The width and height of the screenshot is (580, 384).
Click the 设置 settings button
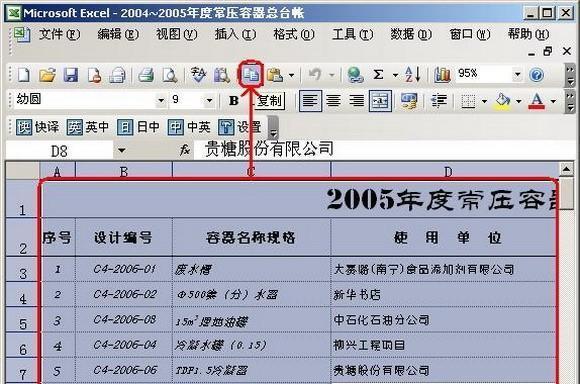[240, 127]
